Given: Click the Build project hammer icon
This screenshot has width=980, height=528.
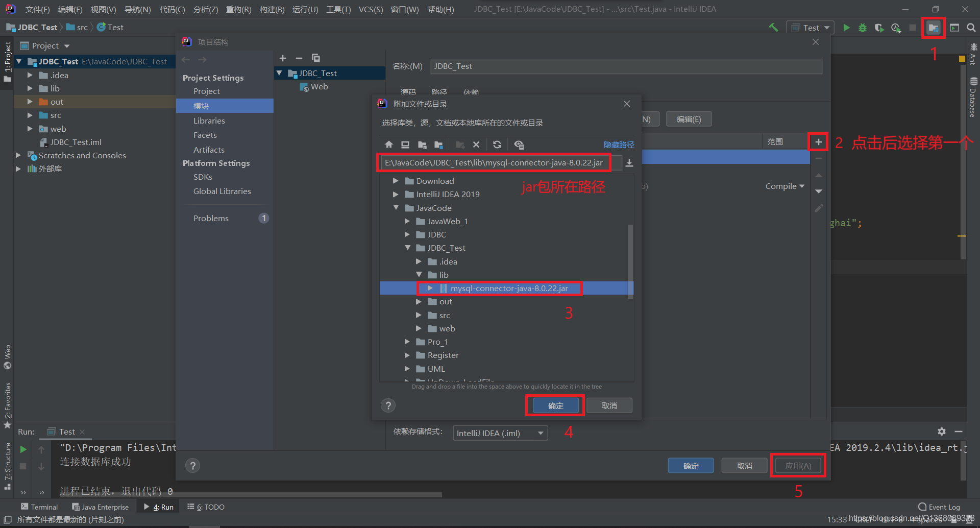Looking at the screenshot, I should [x=773, y=28].
